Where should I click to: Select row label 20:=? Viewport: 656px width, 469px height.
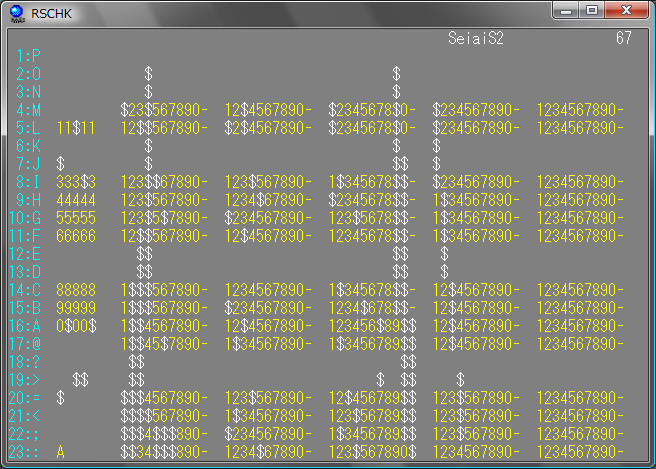pos(25,397)
